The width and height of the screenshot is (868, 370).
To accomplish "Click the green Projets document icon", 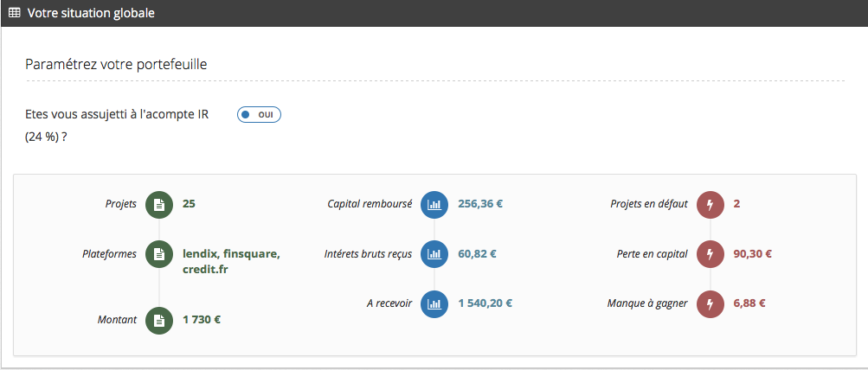I will pos(159,205).
